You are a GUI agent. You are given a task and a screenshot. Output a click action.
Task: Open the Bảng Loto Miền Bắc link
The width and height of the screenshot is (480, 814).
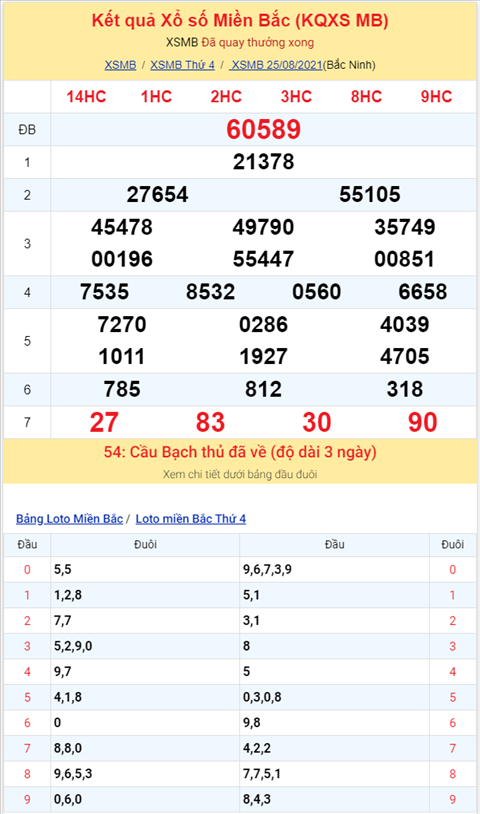(70, 519)
